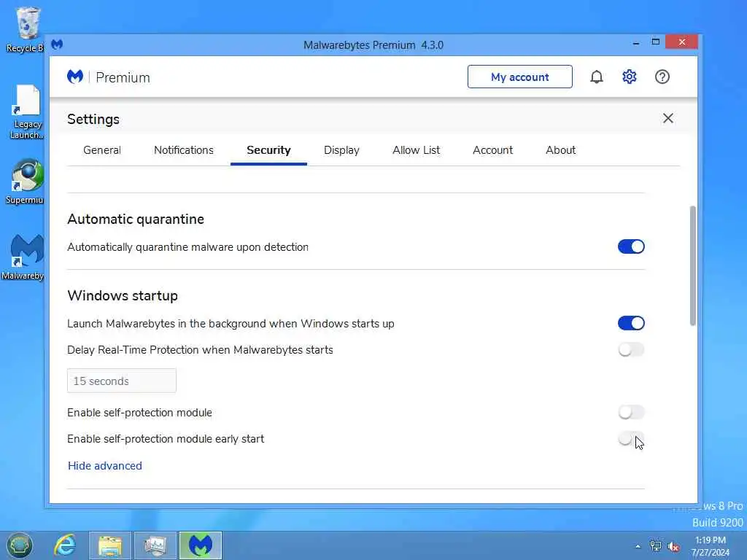Click the Automatic quarantine heading
Image resolution: width=747 pixels, height=560 pixels.
click(136, 219)
